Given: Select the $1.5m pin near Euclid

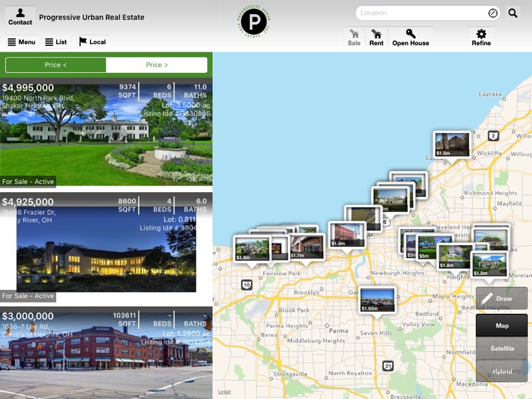Looking at the screenshot, I should pyautogui.click(x=452, y=145).
